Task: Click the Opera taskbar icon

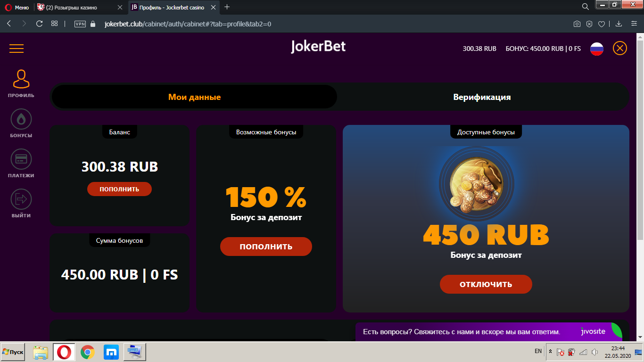Action: click(64, 352)
